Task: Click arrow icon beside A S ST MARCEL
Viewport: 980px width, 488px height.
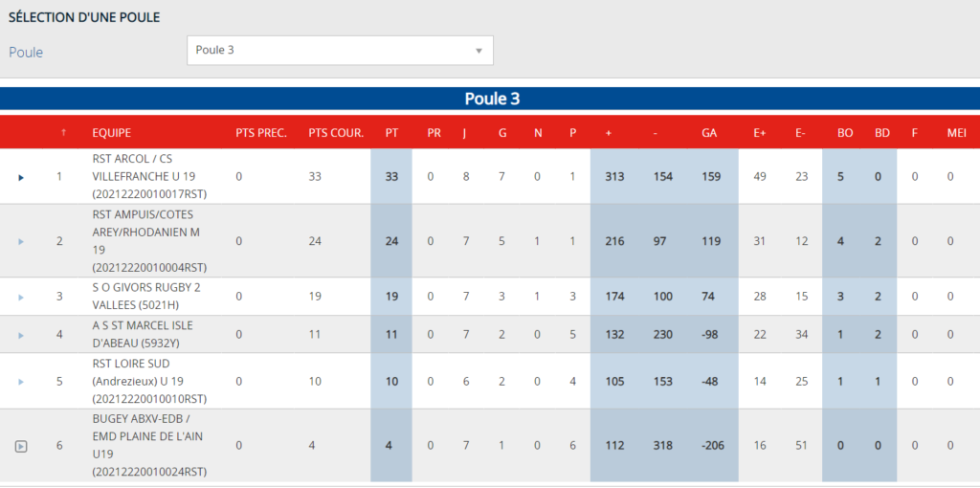Action: pos(21,335)
